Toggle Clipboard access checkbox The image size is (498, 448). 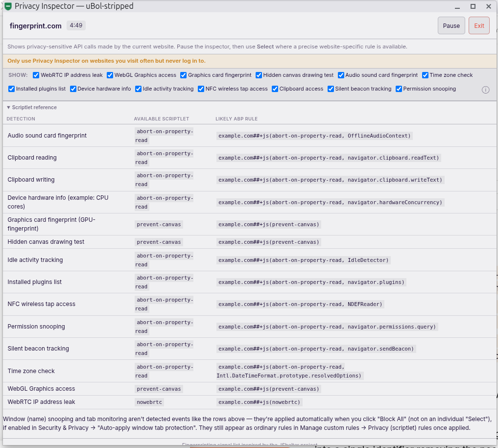[275, 89]
